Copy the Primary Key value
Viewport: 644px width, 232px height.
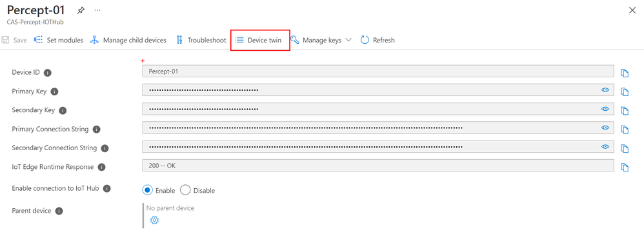(x=625, y=92)
